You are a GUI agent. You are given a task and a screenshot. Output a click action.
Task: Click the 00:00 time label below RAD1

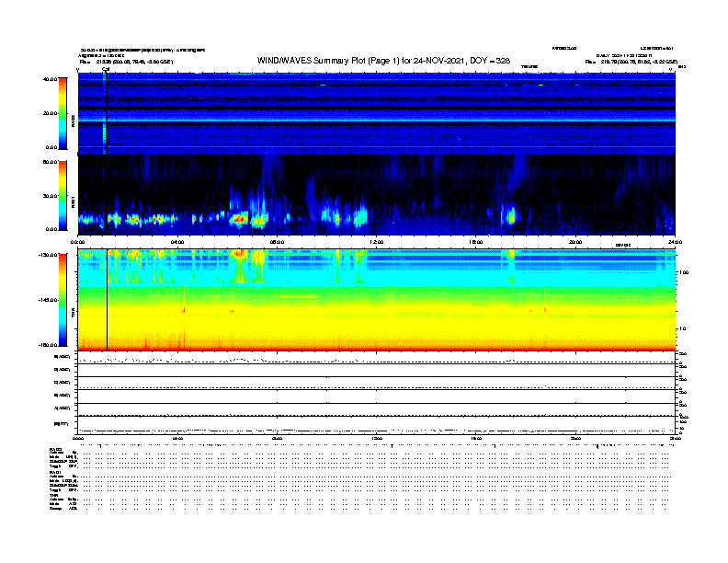[x=77, y=242]
